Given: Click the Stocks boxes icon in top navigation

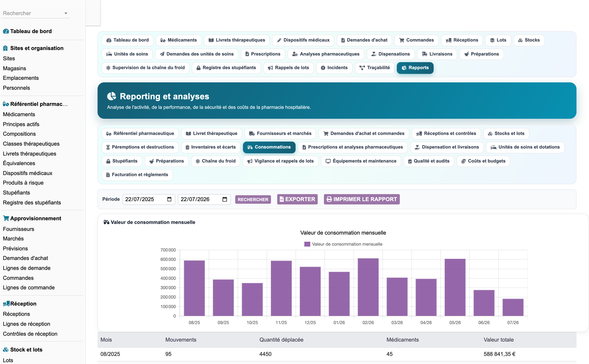Looking at the screenshot, I should [x=520, y=40].
